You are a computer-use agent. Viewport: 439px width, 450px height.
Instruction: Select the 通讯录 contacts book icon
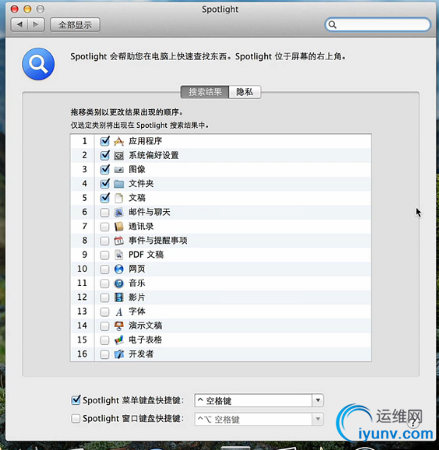coord(119,227)
